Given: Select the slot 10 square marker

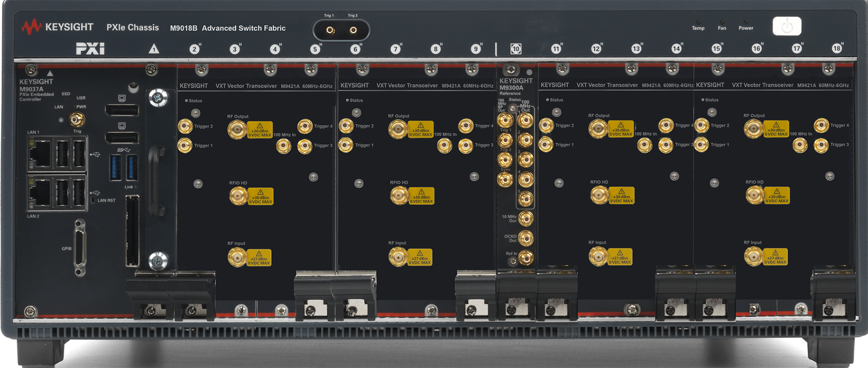Looking at the screenshot, I should click(x=516, y=49).
